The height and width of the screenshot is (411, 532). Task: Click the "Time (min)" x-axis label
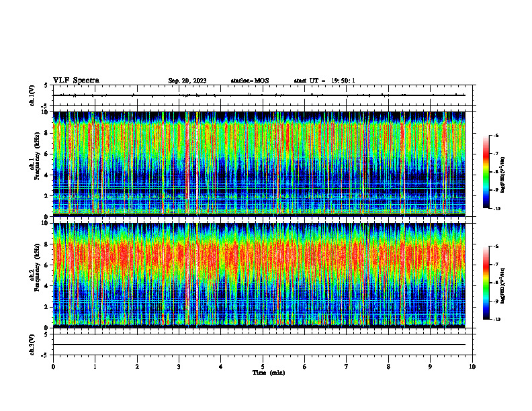[x=269, y=373]
